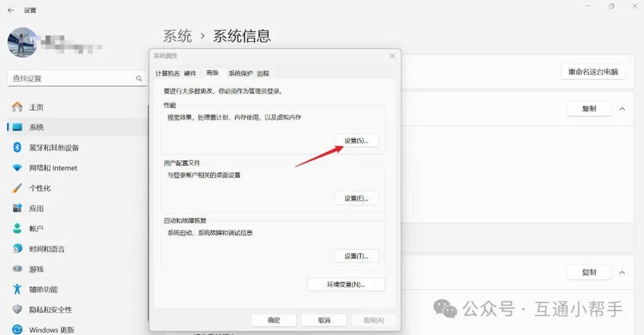
Task: Confirm with 确定 button
Action: [274, 320]
